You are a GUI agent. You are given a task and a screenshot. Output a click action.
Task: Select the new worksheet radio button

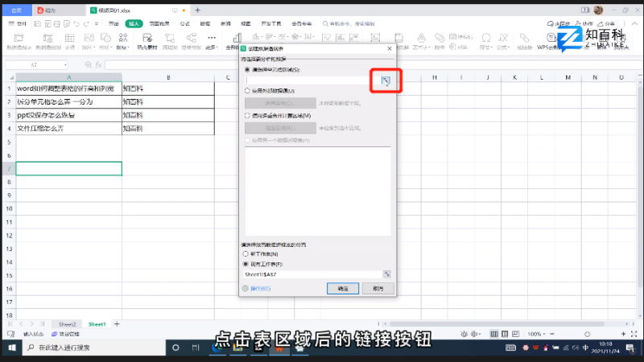click(246, 253)
